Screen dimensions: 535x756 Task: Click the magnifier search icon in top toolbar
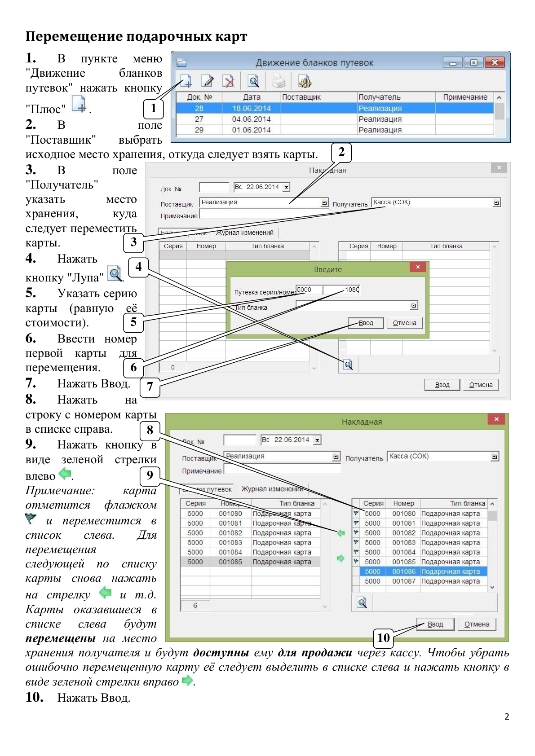(x=254, y=81)
